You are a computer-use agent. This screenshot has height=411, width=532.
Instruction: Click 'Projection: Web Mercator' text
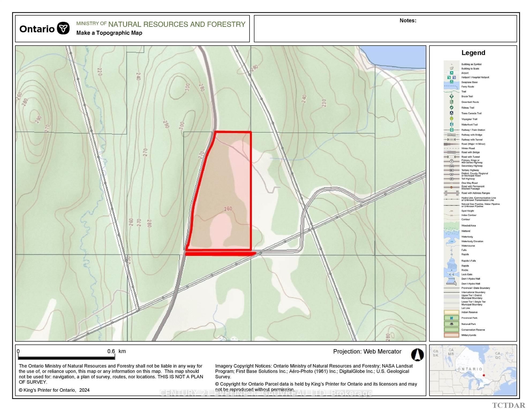click(367, 352)
